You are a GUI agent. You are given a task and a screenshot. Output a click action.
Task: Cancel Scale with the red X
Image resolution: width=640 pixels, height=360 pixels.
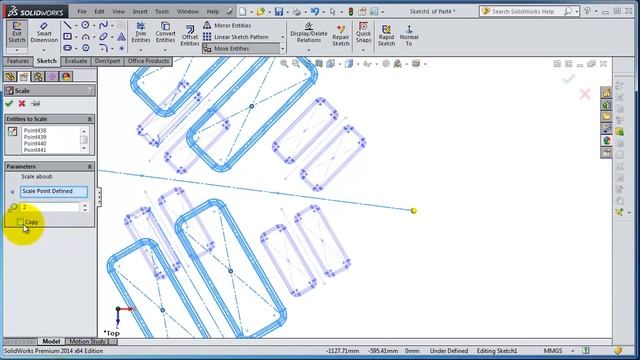point(22,104)
